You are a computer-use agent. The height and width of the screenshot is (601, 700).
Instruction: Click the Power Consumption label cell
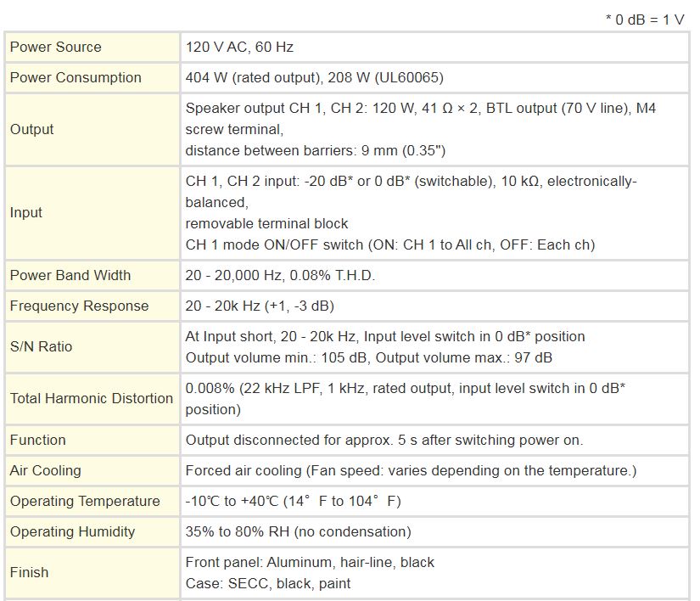click(76, 78)
